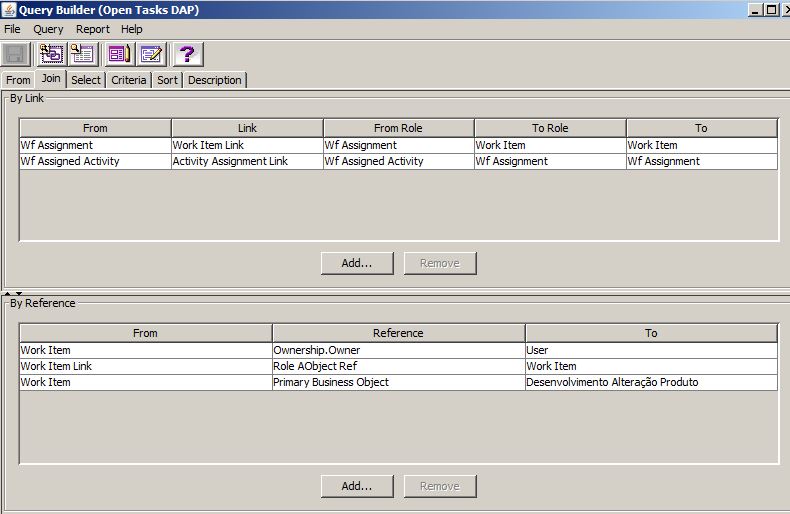Select the Join tab
Screen dimensions: 790x514
coord(51,79)
